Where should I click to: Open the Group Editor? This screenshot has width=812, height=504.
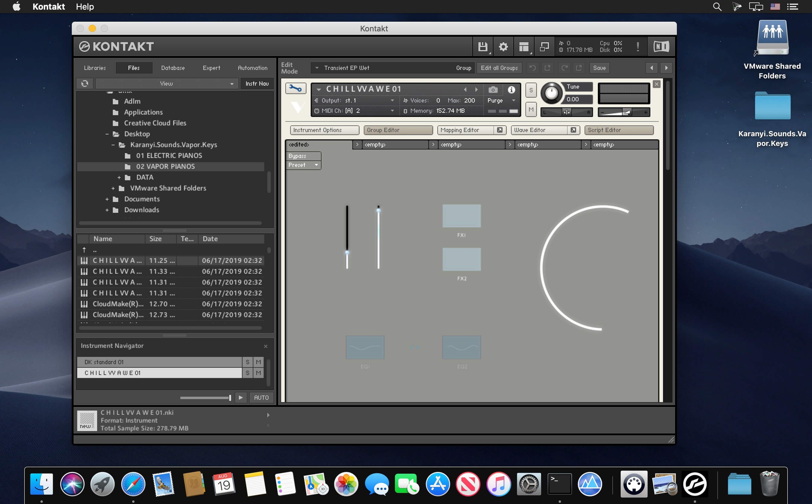[x=398, y=130]
